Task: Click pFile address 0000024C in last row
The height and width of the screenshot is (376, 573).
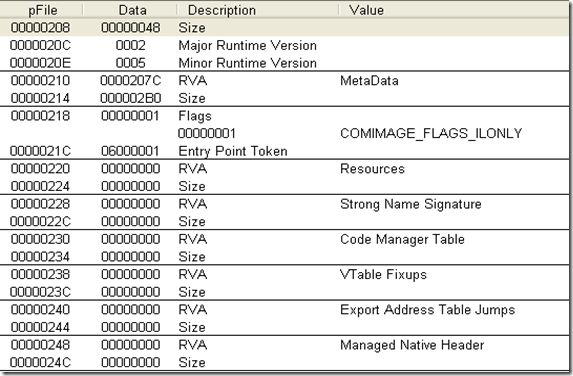Action: (x=40, y=362)
